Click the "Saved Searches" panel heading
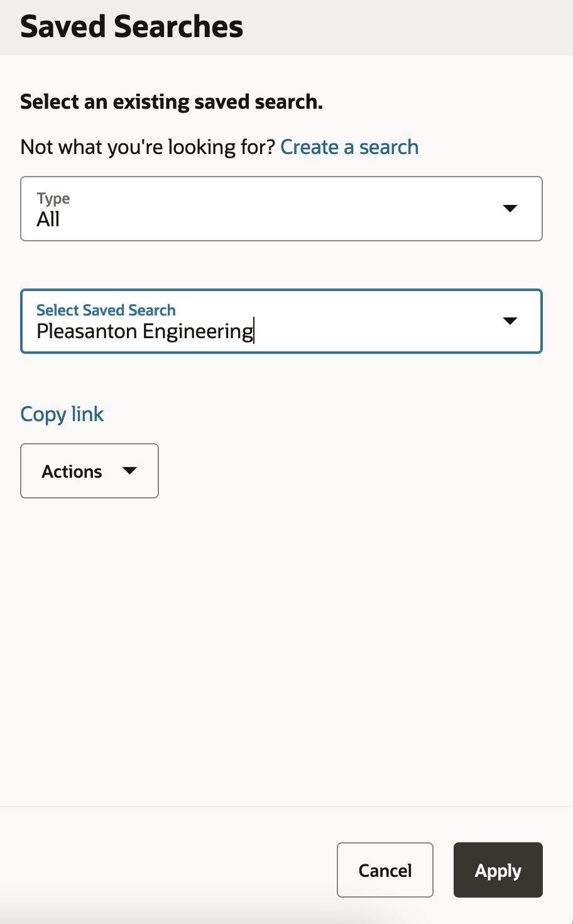 click(132, 27)
